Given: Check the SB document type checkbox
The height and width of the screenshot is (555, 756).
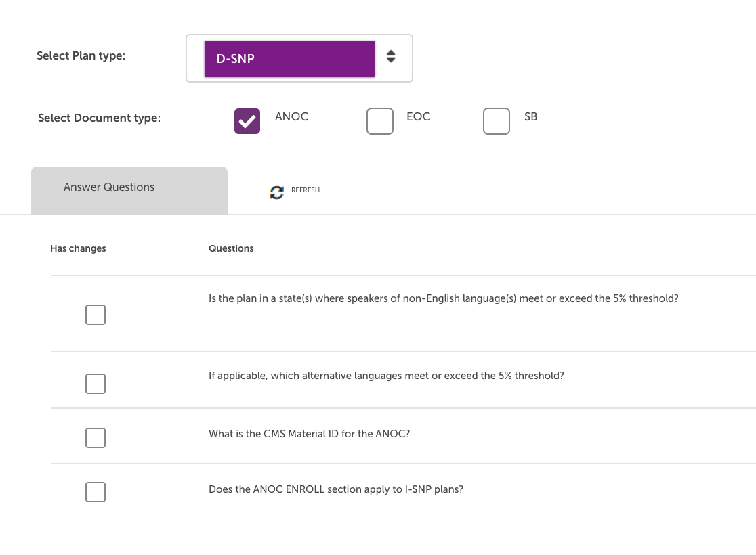Looking at the screenshot, I should tap(497, 121).
